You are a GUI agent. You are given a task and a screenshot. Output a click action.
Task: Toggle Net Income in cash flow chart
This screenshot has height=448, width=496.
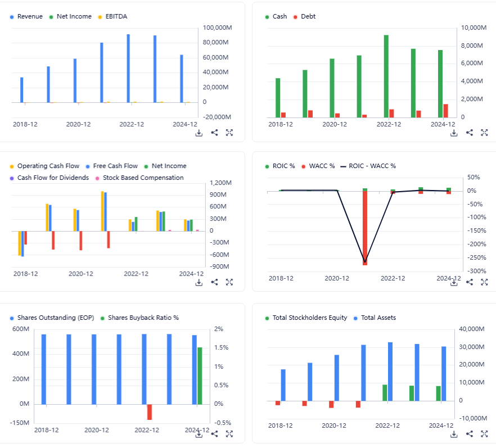[165, 166]
